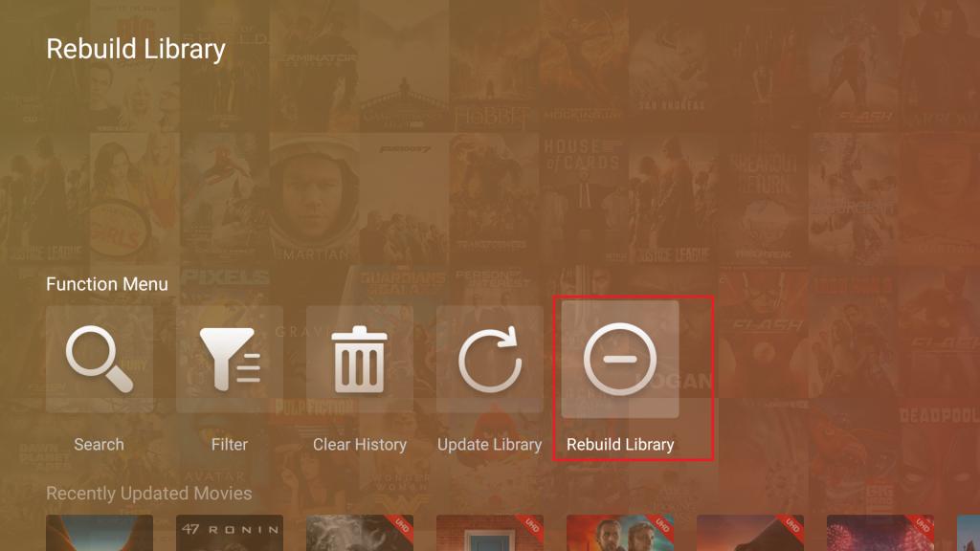
Task: Select the Filter funnel icon
Action: pos(230,360)
